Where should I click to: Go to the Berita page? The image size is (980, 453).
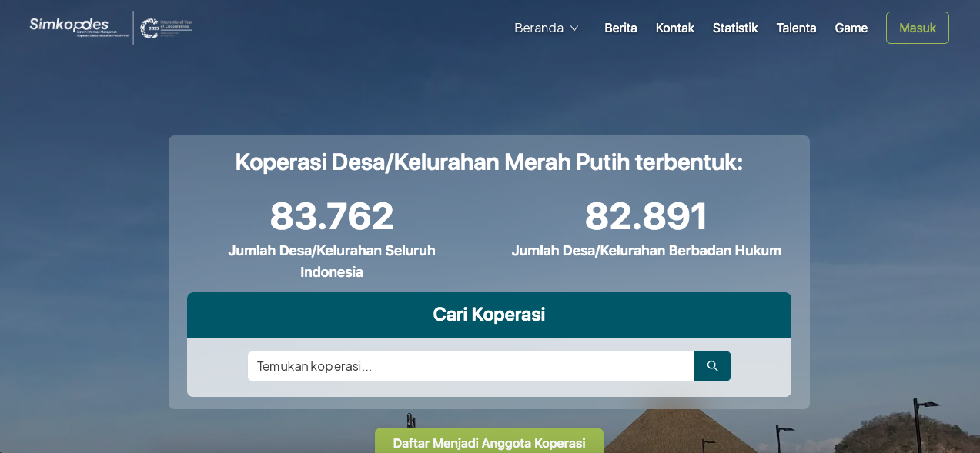click(x=620, y=28)
